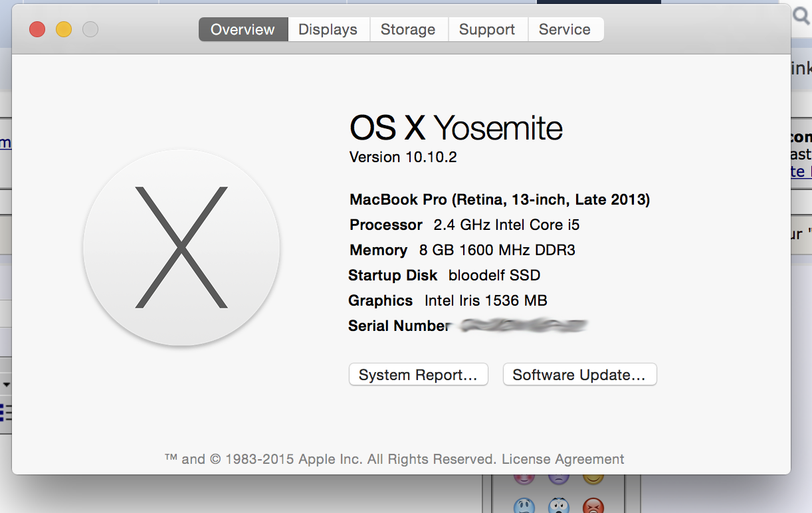Click the red angry emoticon in background window
This screenshot has width=812, height=513.
pos(593,506)
